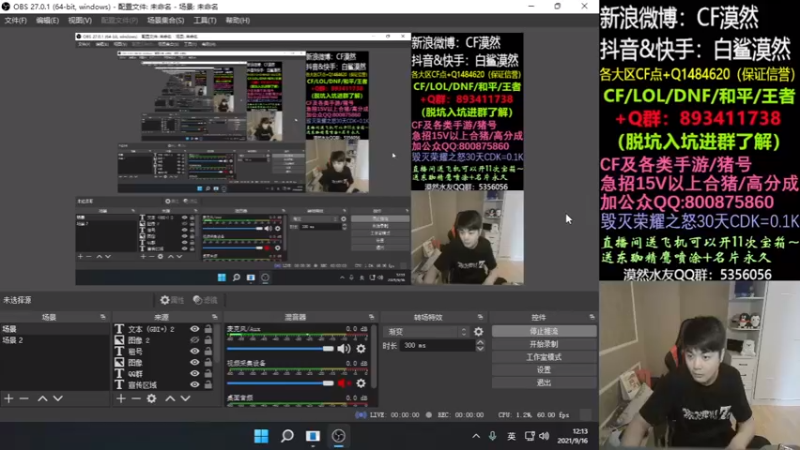Hide the QQ群 text source
800x450 pixels.
click(x=194, y=373)
